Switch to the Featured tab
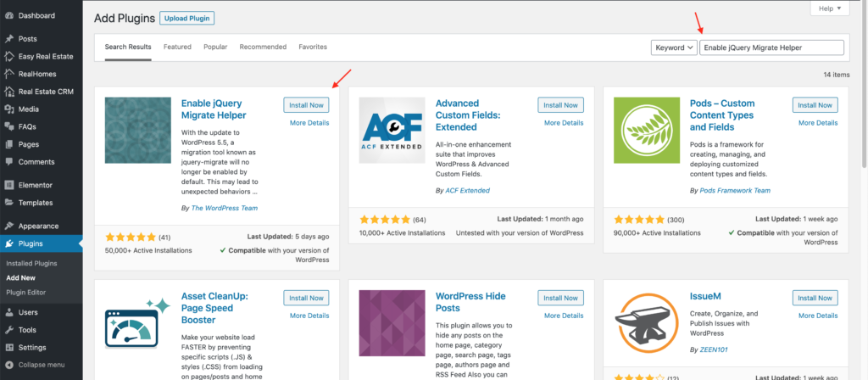This screenshot has width=868, height=380. pos(177,47)
